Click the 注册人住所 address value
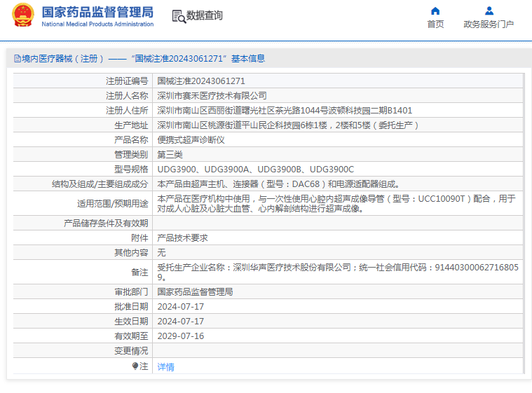Screen dimensions: 532x393 click(285, 111)
